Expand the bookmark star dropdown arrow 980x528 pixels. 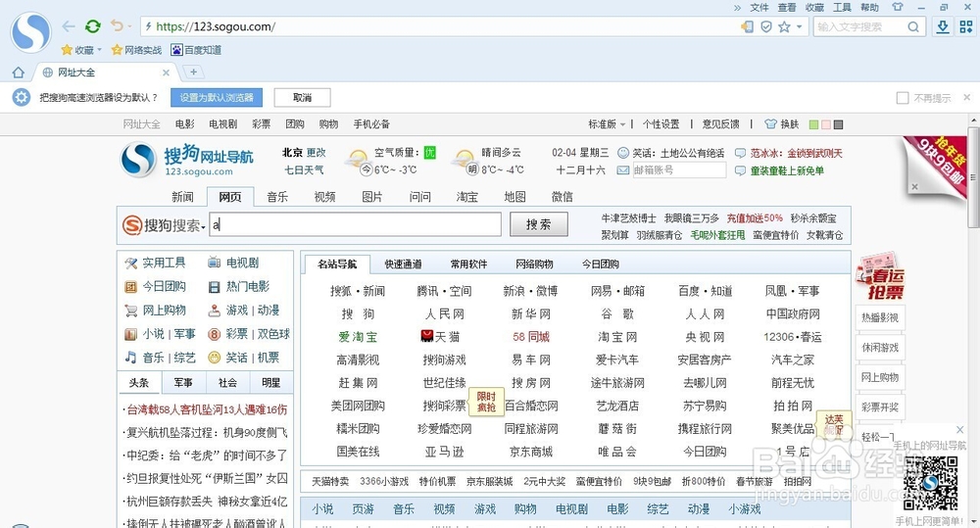pyautogui.click(x=800, y=26)
